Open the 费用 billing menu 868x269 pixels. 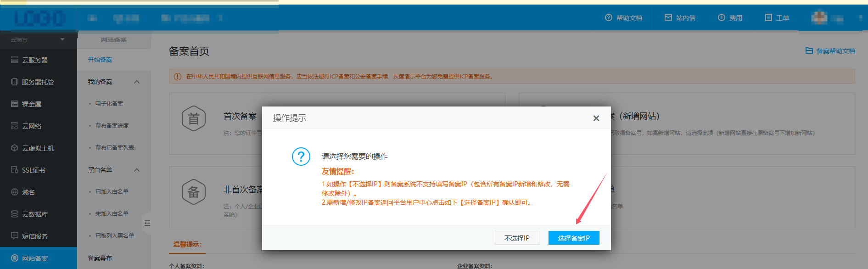[730, 18]
